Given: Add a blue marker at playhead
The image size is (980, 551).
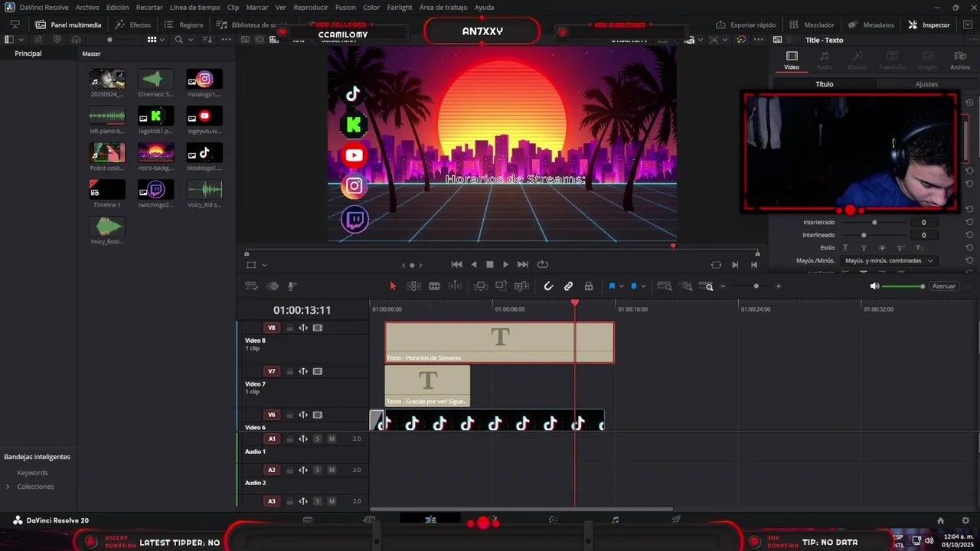Looking at the screenshot, I should (x=634, y=286).
